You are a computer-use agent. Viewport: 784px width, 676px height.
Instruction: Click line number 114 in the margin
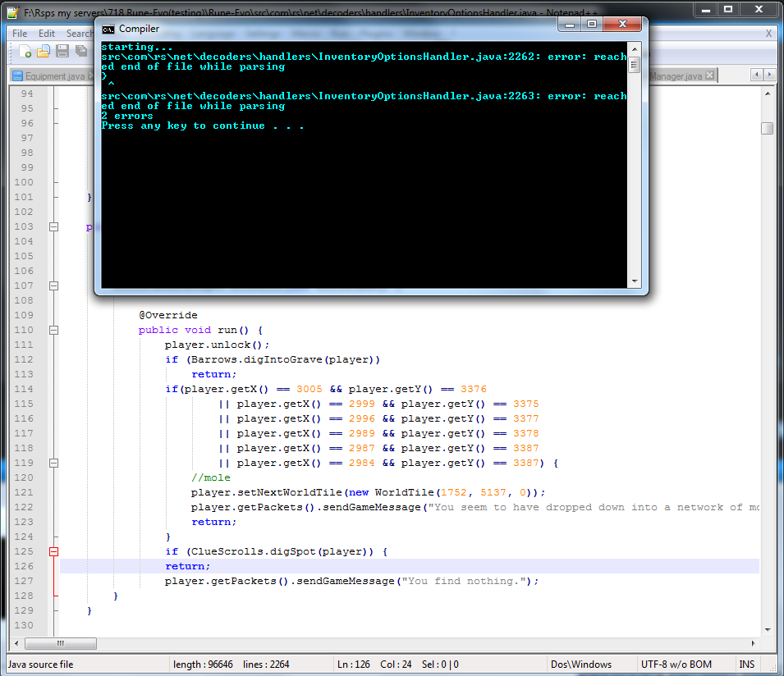click(24, 389)
